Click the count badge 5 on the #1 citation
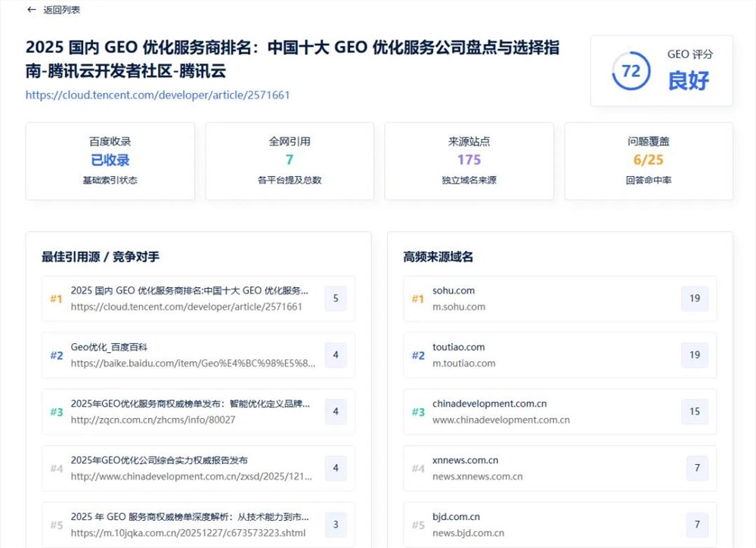756x548 pixels. (x=335, y=299)
